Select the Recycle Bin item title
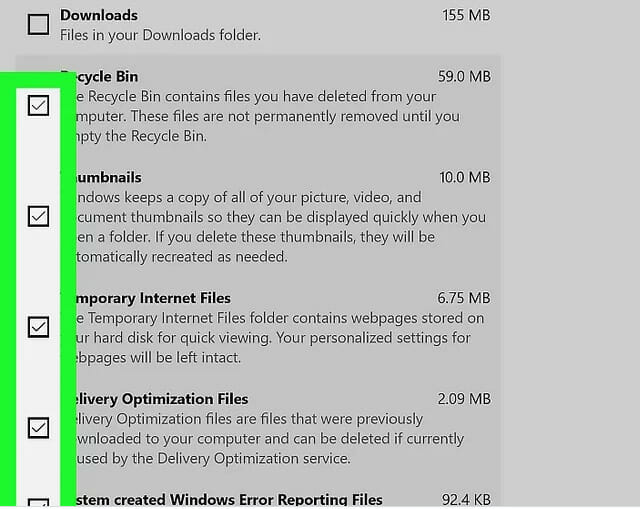The image size is (640, 509). (99, 77)
